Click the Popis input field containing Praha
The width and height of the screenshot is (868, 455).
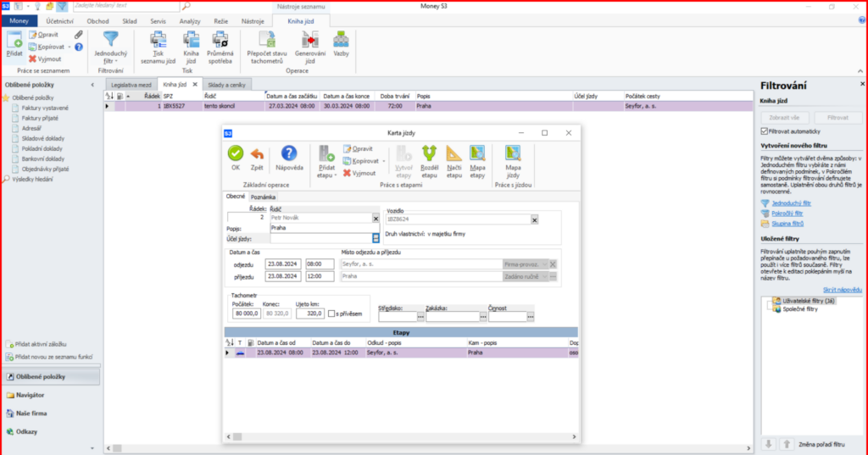coord(320,228)
